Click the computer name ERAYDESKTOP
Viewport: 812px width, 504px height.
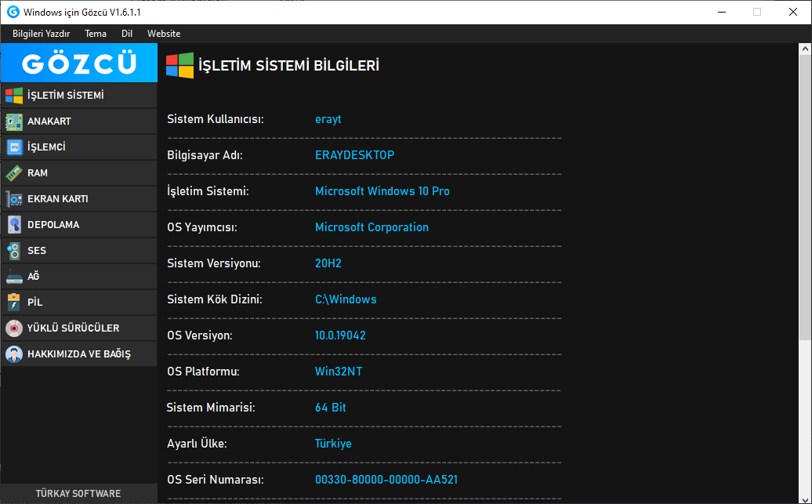coord(354,155)
